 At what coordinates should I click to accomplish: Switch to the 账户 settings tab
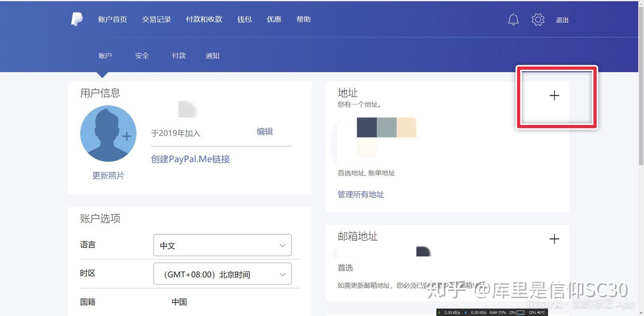click(105, 56)
